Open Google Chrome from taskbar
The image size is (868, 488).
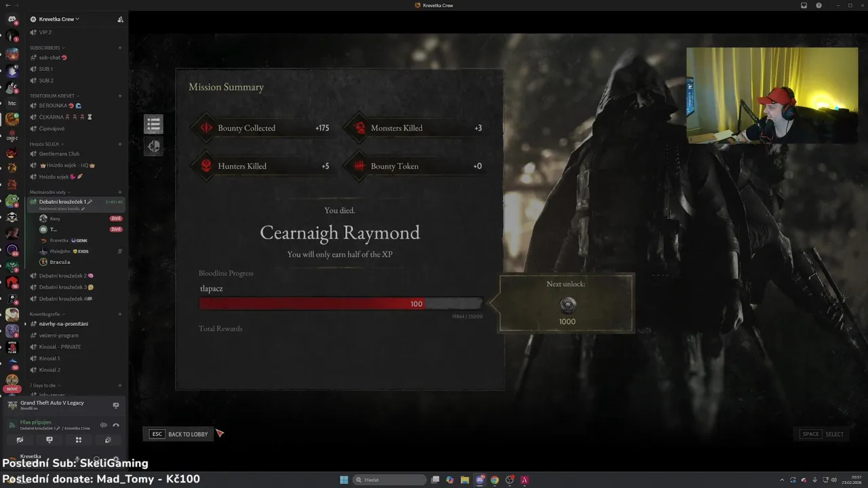[495, 480]
